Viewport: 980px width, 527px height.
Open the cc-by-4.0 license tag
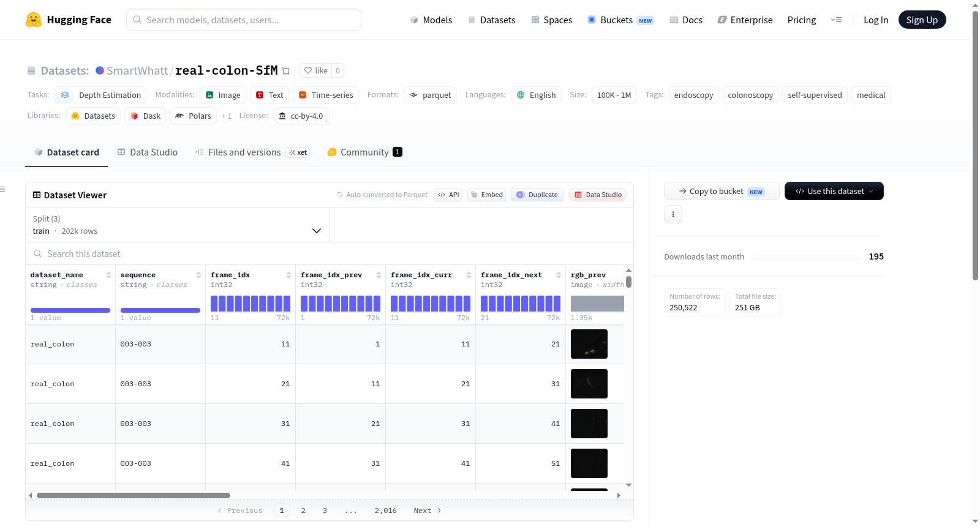301,116
